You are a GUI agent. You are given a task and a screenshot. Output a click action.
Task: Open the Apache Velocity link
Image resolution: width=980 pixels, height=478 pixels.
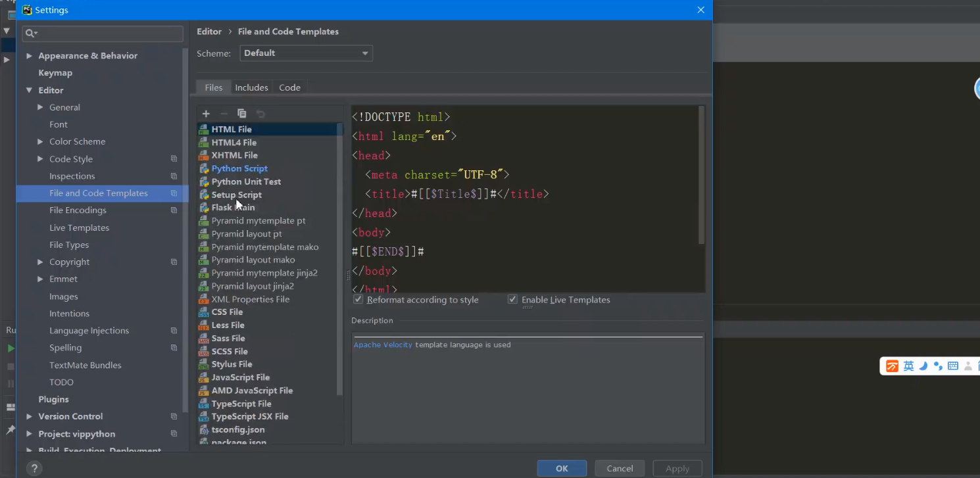[x=383, y=345]
